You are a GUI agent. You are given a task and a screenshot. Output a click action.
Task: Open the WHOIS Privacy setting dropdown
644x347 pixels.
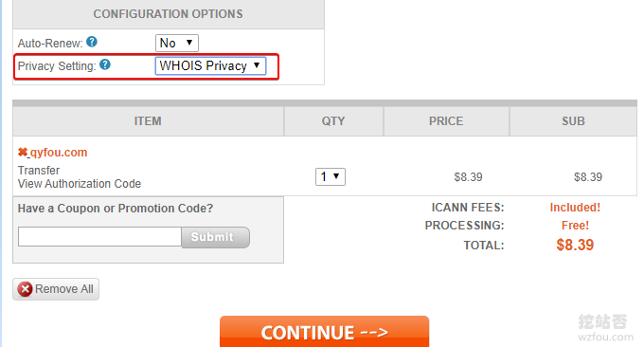(x=210, y=65)
